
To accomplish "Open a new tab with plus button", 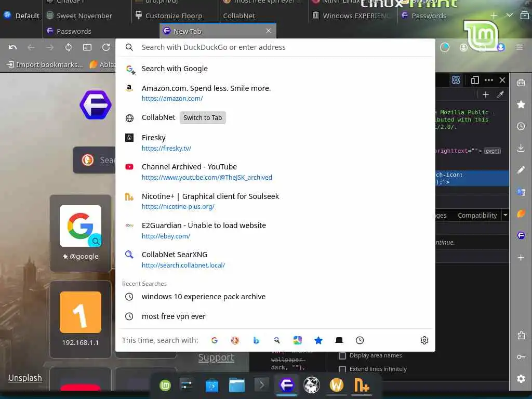I will (x=494, y=15).
